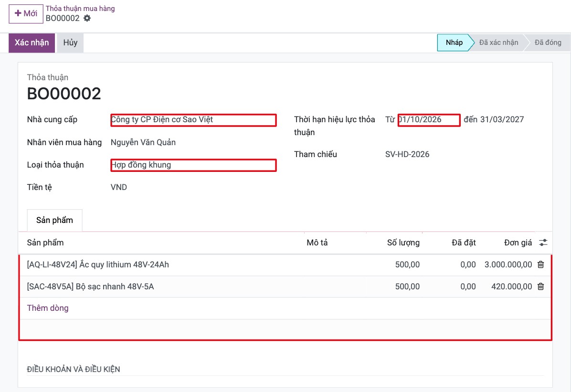Viewport: 571px width, 392px height.
Task: Edit the Tham chiếu SV-HD-2026 field
Action: 407,154
